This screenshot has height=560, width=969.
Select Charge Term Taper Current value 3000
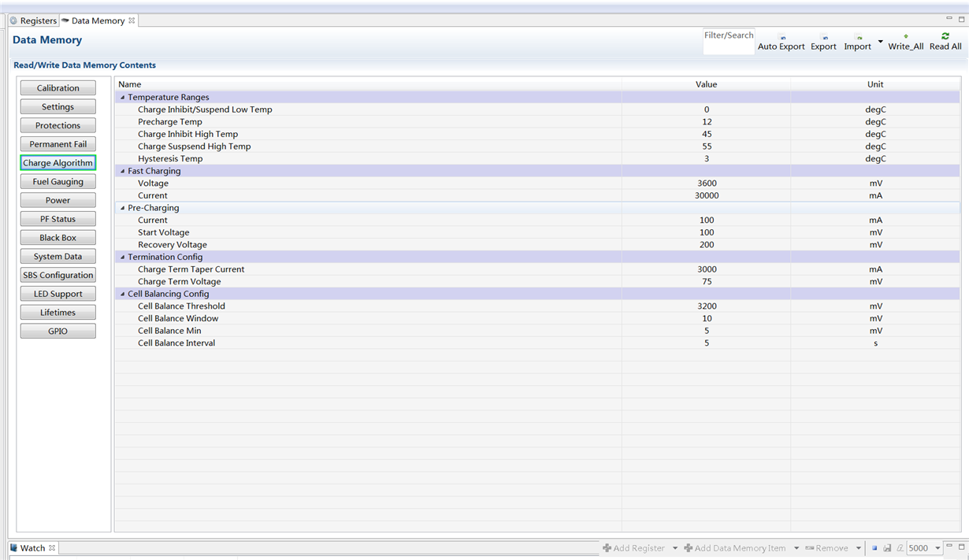coord(706,269)
